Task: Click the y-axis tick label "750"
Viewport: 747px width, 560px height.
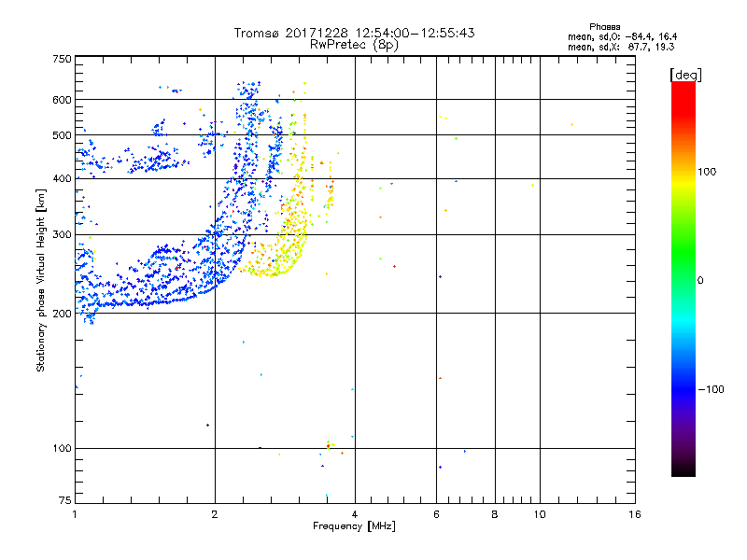Action: (x=62, y=59)
